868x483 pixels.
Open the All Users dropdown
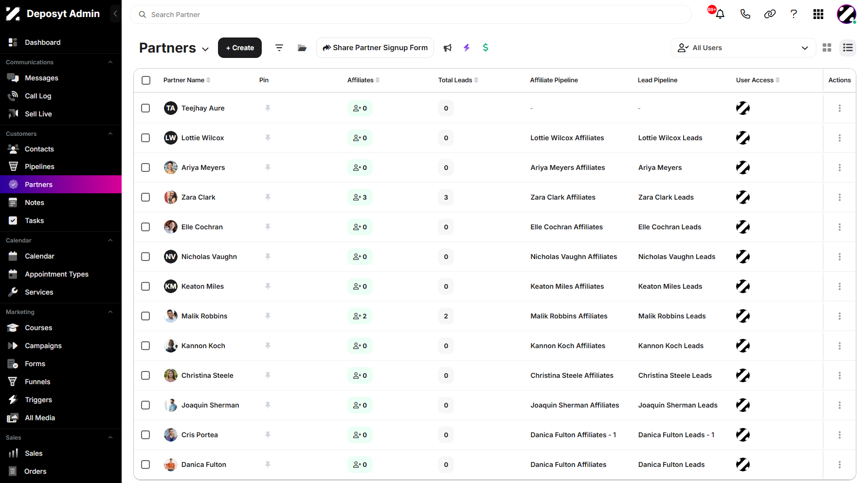743,48
